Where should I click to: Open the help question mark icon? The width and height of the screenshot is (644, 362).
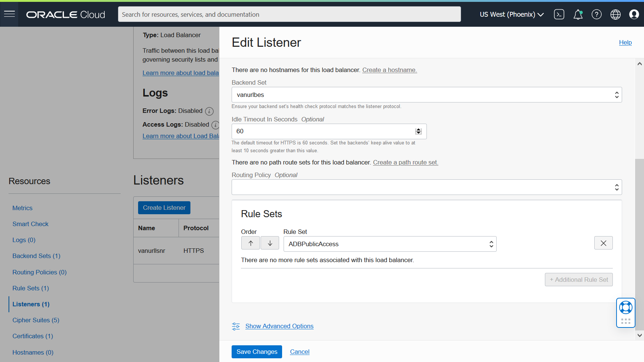point(596,14)
